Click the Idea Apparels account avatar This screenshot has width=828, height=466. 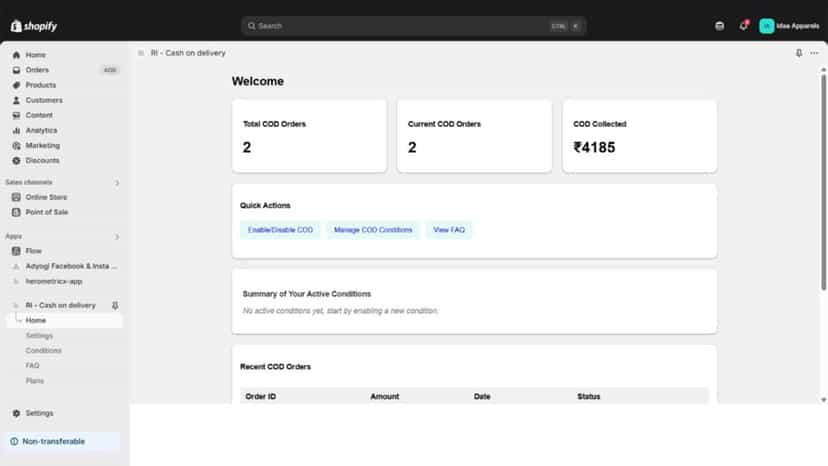click(x=767, y=26)
